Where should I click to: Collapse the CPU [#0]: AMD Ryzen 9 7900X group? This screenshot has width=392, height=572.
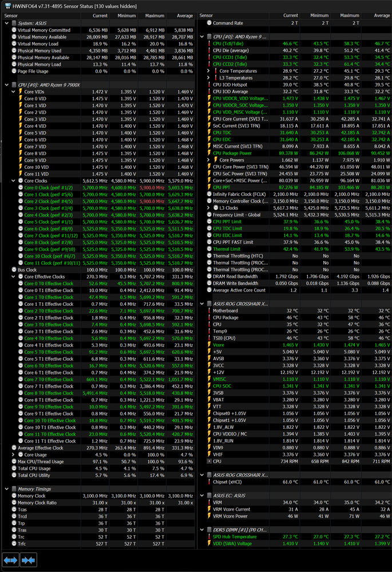6,85
